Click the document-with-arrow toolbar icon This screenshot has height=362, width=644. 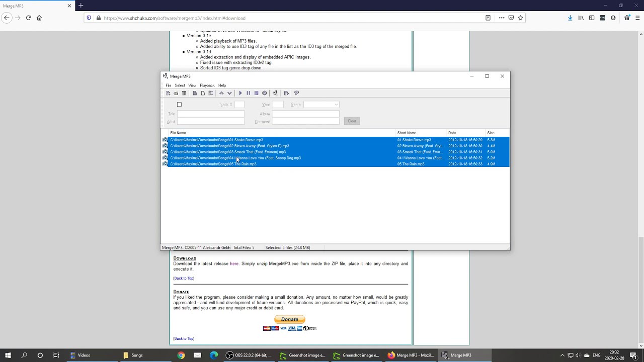[x=286, y=93]
